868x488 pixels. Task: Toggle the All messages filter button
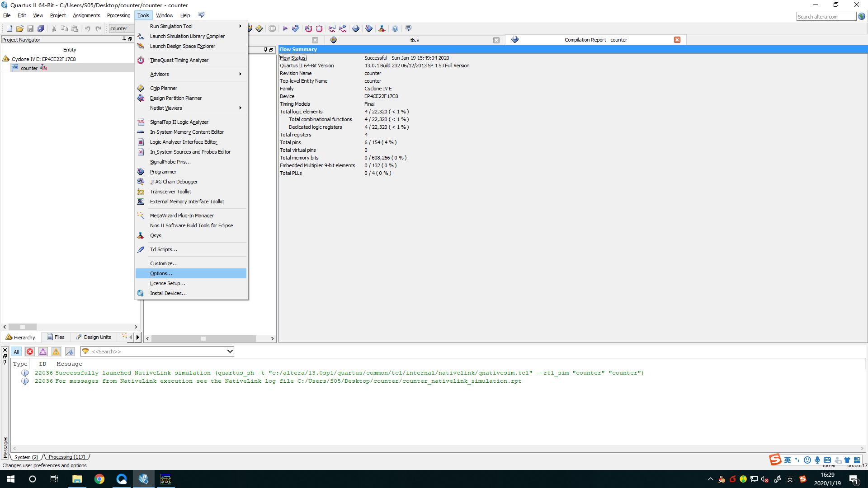point(16,352)
